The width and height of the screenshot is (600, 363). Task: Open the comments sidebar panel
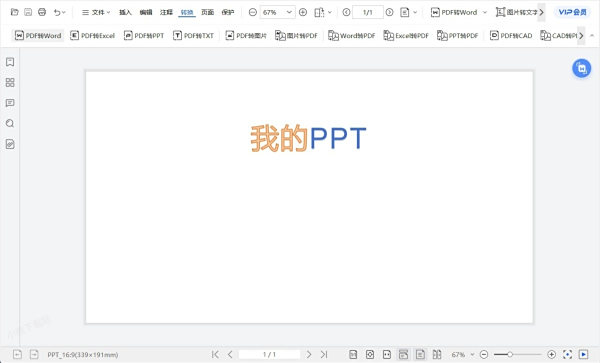(10, 103)
